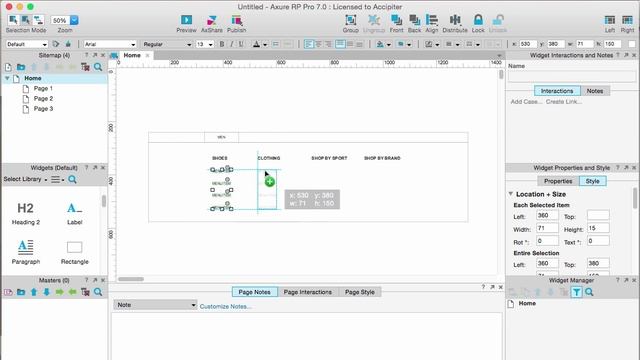This screenshot has height=360, width=640.
Task: Collapse the Home tree node
Action: tap(7, 78)
